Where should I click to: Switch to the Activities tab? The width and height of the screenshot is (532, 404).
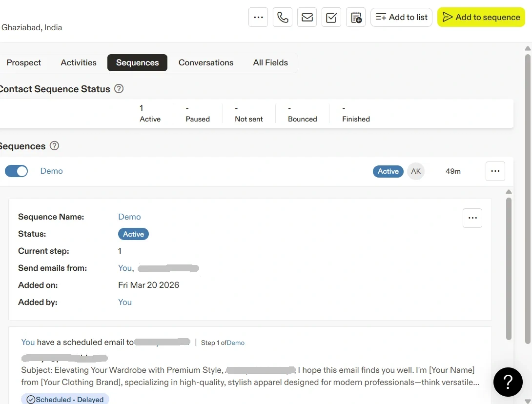point(79,62)
